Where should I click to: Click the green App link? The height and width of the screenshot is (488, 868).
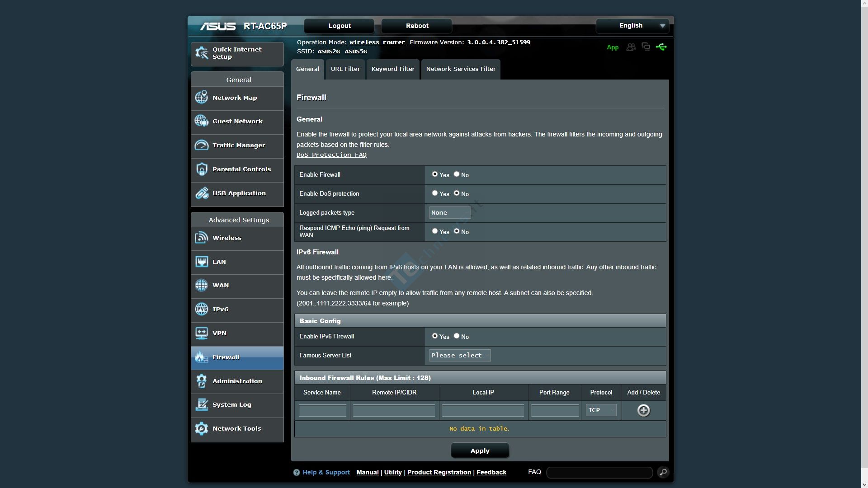613,47
